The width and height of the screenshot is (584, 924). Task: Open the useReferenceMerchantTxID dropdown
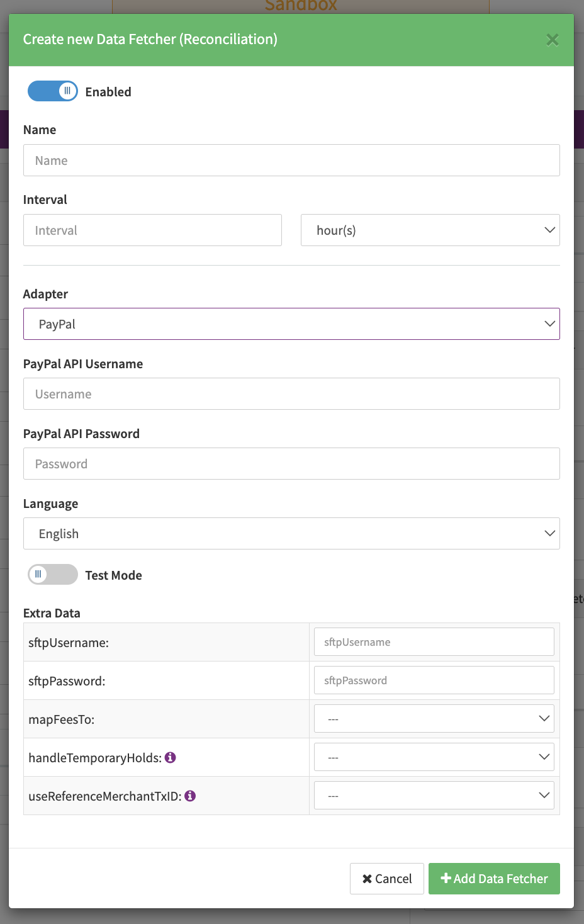point(434,796)
